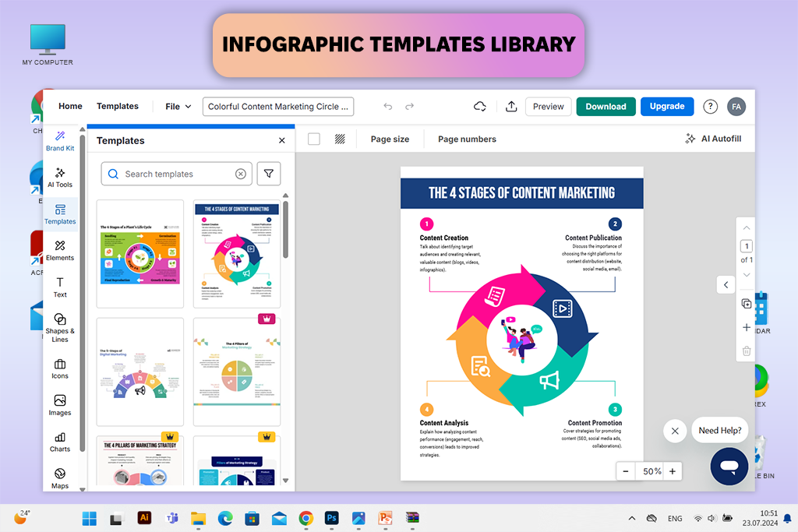Open the Images panel
The height and width of the screenshot is (532, 798).
tap(60, 405)
